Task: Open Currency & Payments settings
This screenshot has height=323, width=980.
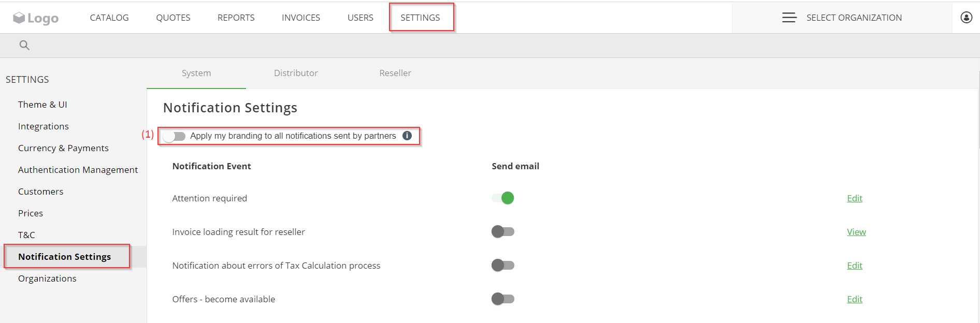Action: click(x=63, y=148)
